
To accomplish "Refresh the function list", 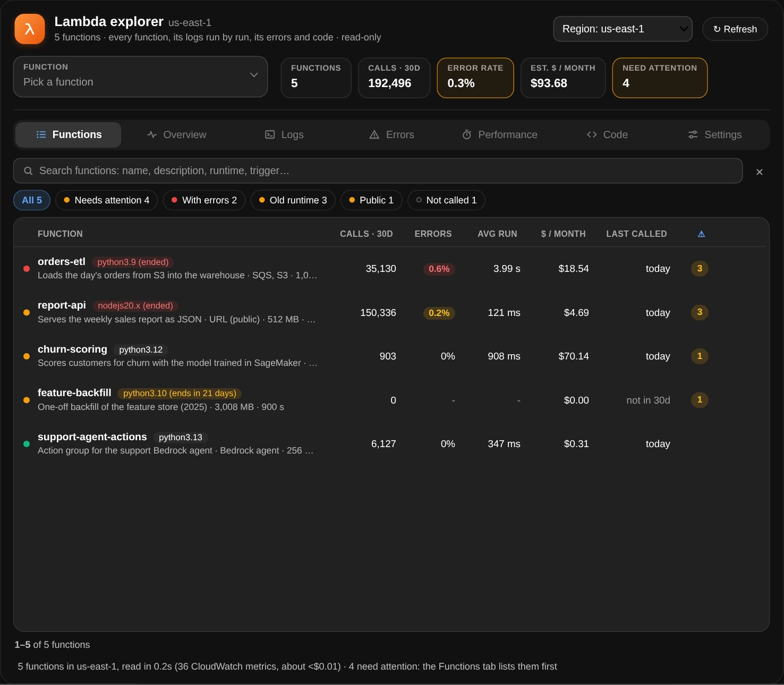I will coord(735,29).
